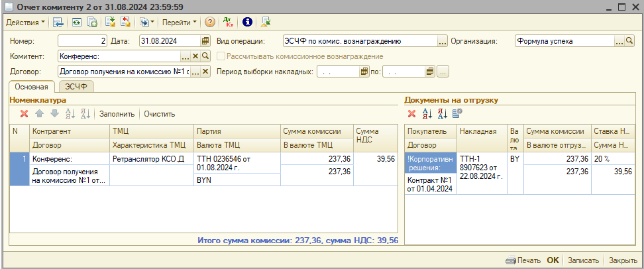Viewport: 644px width, 269px height.
Task: Click settings list icon in shipment documents toolbar
Action: (457, 114)
